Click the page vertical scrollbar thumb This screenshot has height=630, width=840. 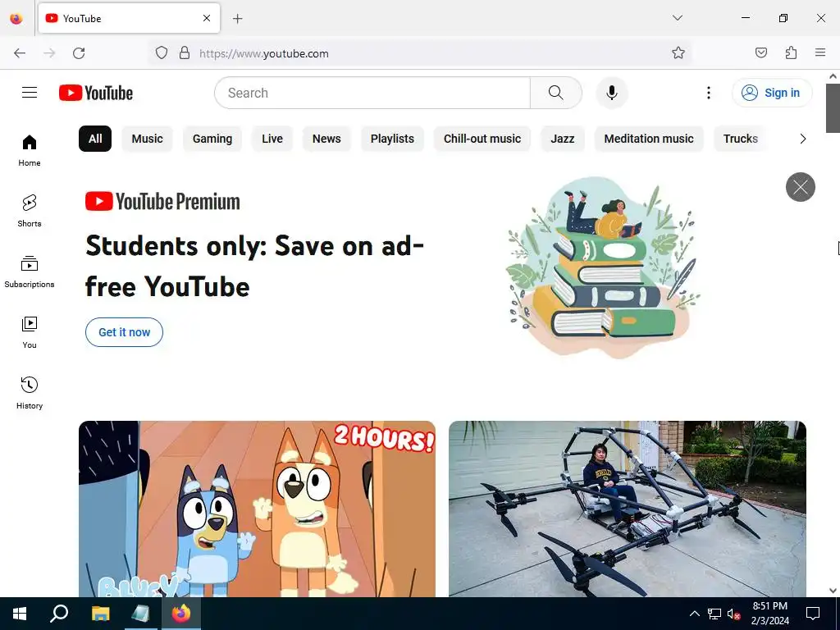[x=833, y=108]
